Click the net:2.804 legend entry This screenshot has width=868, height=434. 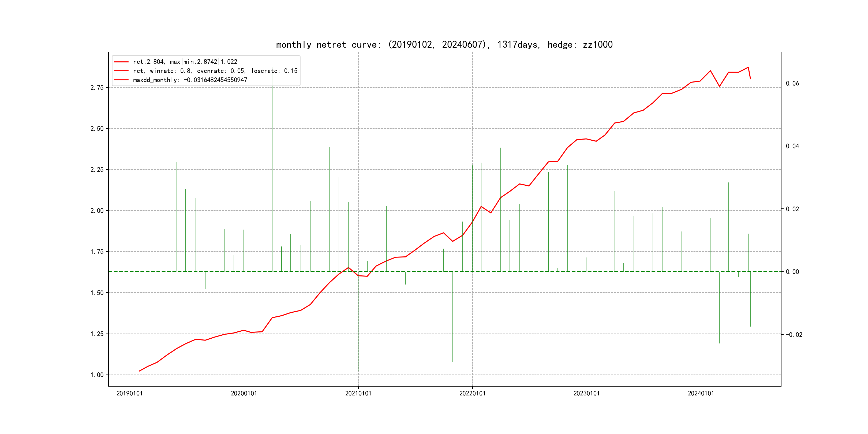(x=185, y=62)
